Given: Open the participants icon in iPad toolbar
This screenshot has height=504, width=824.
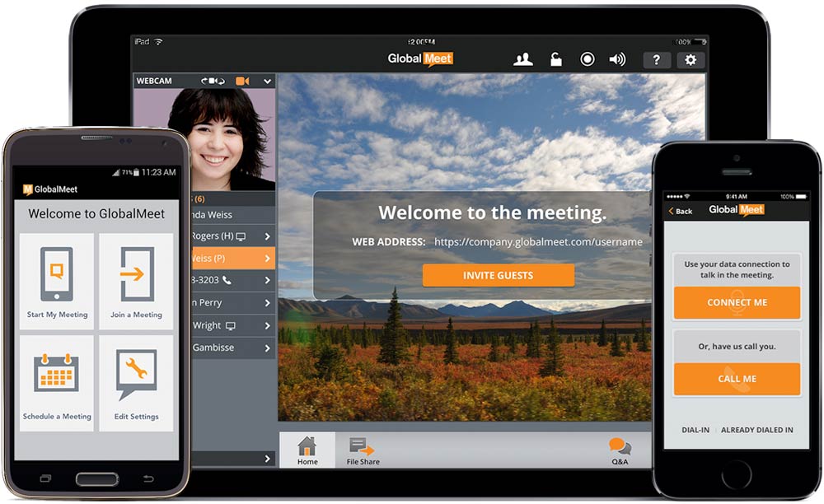Looking at the screenshot, I should (523, 59).
